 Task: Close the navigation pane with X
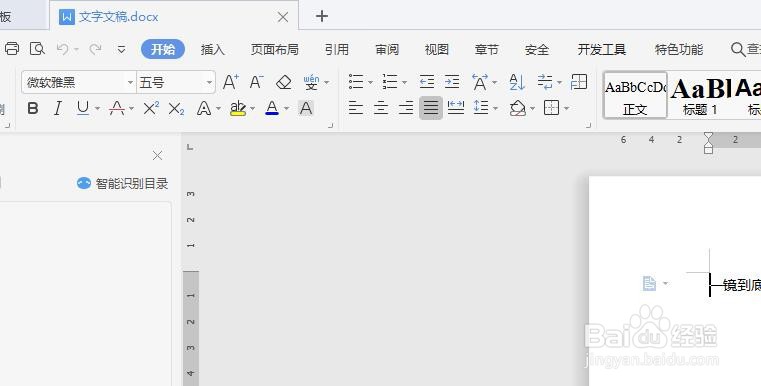(x=157, y=155)
